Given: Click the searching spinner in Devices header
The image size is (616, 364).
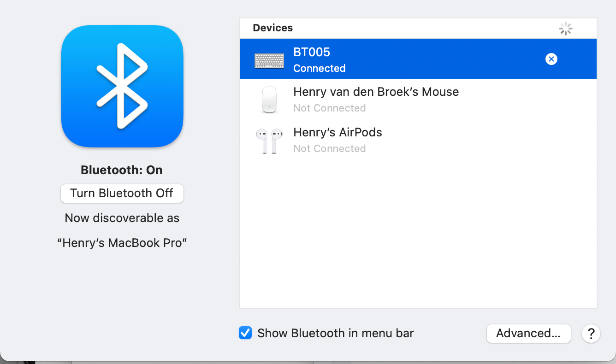Looking at the screenshot, I should click(x=566, y=29).
